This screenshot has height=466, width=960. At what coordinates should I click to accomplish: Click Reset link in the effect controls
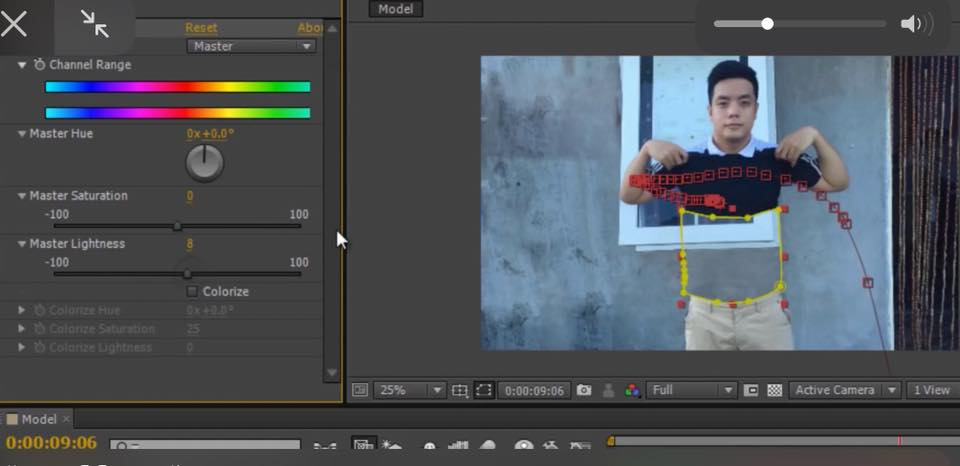(x=201, y=28)
